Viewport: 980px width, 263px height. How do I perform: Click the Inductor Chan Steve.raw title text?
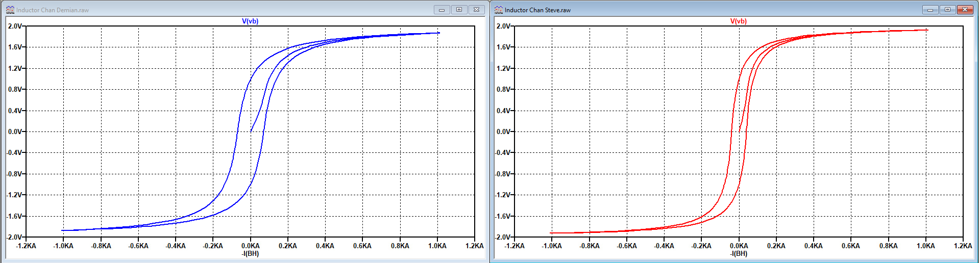click(538, 10)
